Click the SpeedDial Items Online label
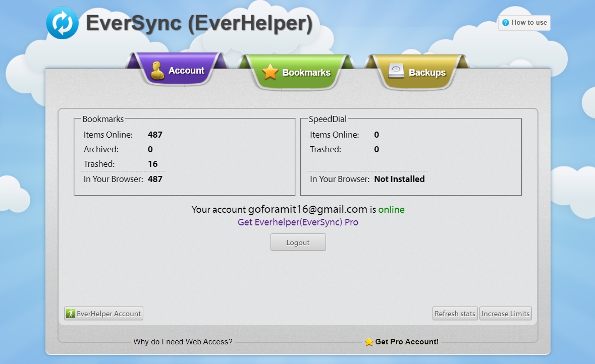595x364 pixels. click(334, 135)
